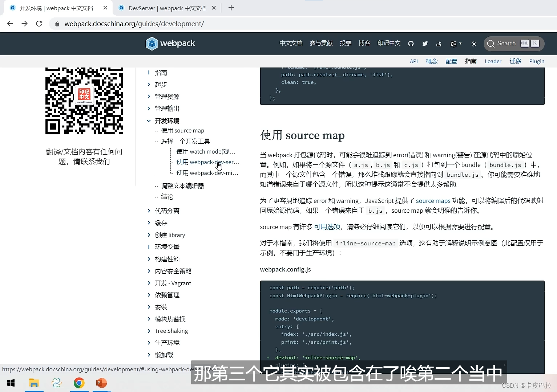Viewport: 557px width, 392px height.
Task: Open 结论 in sidebar
Action: coord(167,197)
